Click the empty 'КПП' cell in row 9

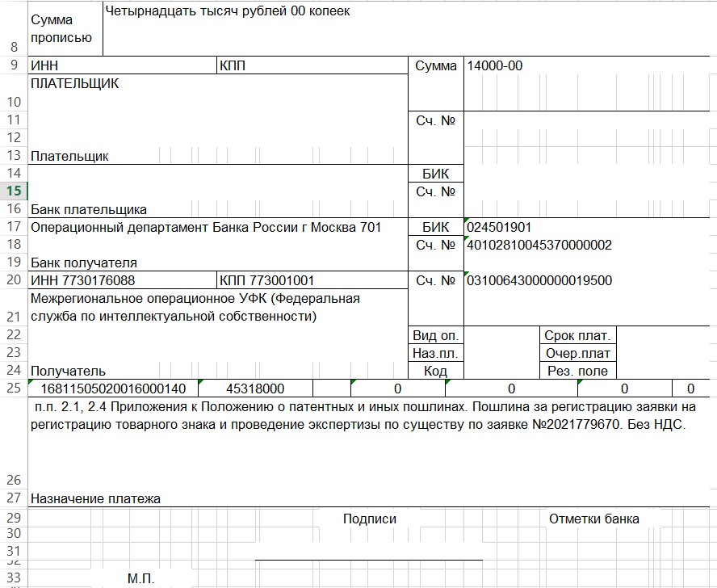click(x=312, y=65)
